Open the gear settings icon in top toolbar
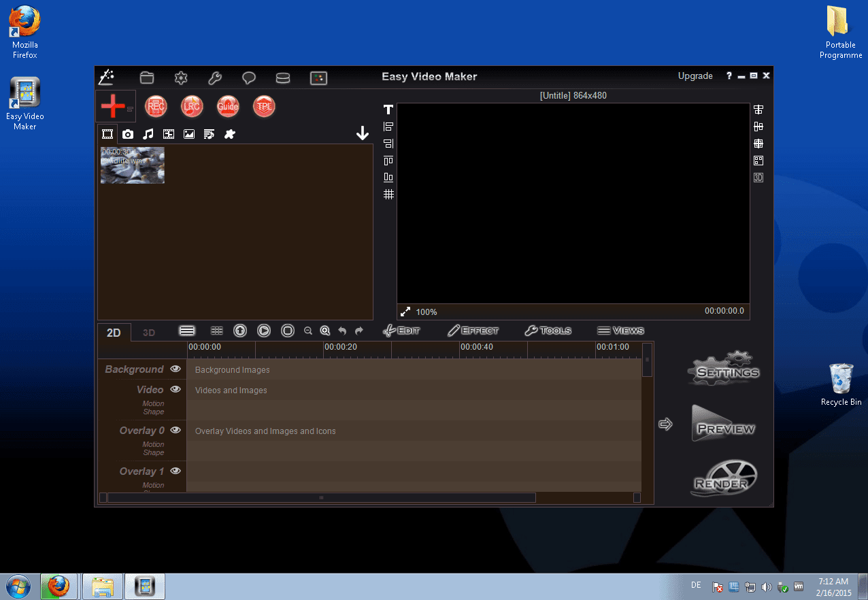The width and height of the screenshot is (868, 600). (181, 78)
